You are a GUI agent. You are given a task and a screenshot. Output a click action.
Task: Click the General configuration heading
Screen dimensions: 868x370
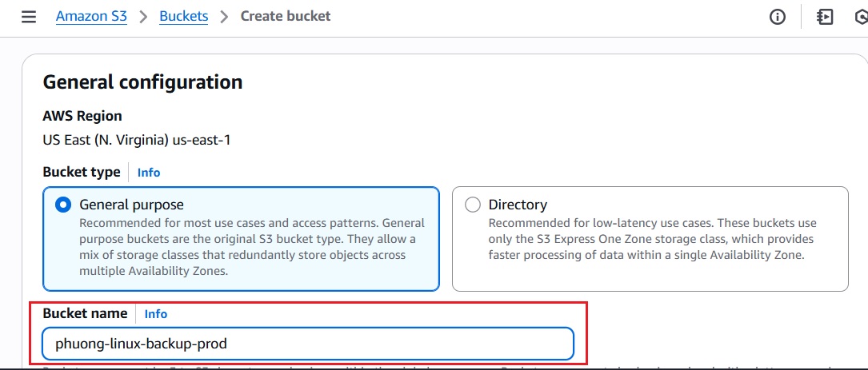142,82
